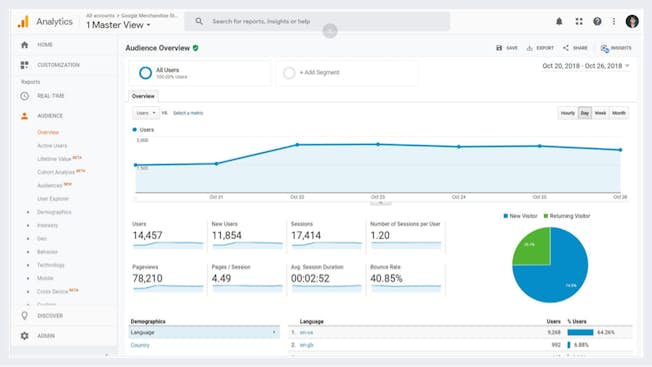
Task: Click the Home icon in sidebar
Action: pos(25,44)
